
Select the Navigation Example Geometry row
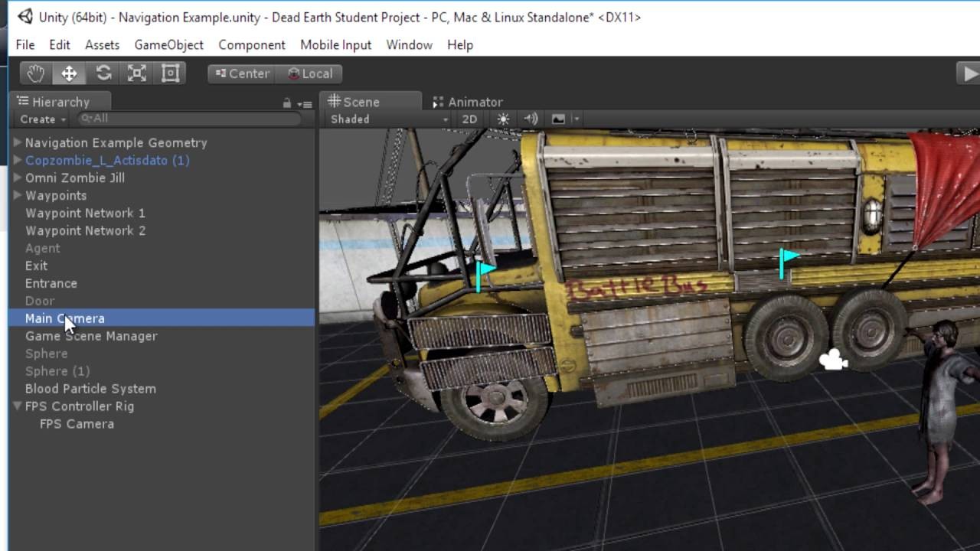click(162, 142)
